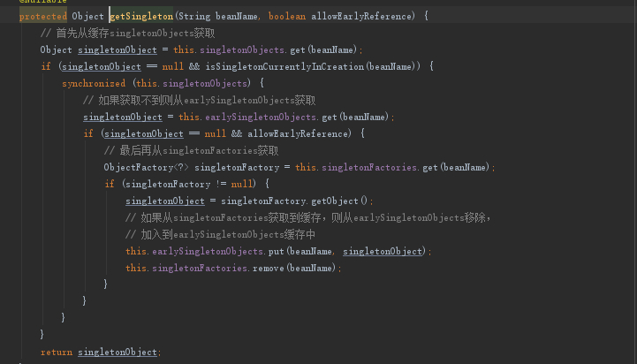Click allowEarlyReference inside the if condition
Viewport: 637px width, 364px height.
coord(298,133)
